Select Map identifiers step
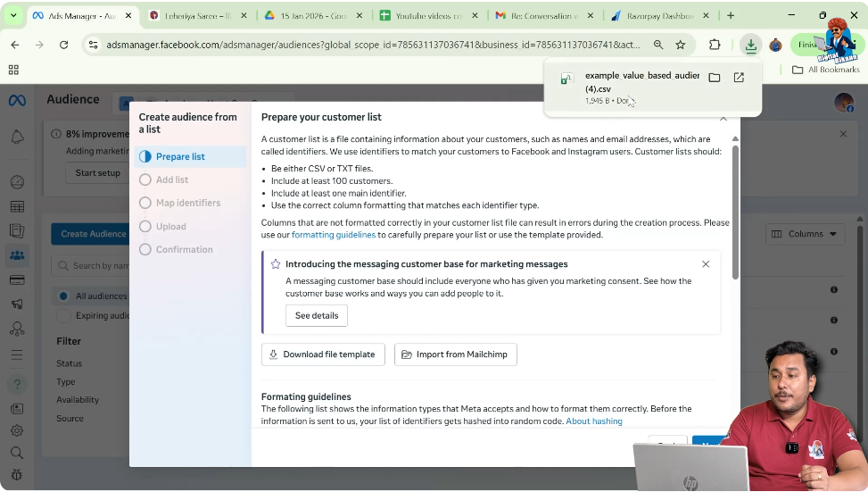 point(190,203)
